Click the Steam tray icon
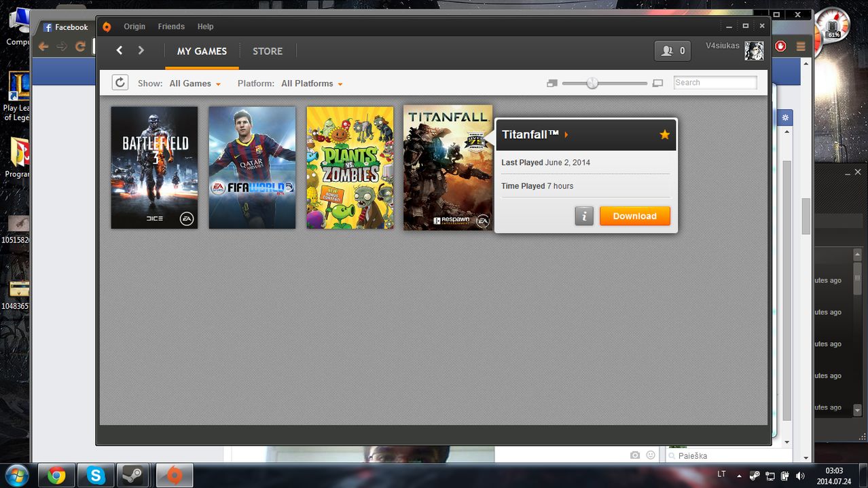This screenshot has height=488, width=868. tap(755, 476)
